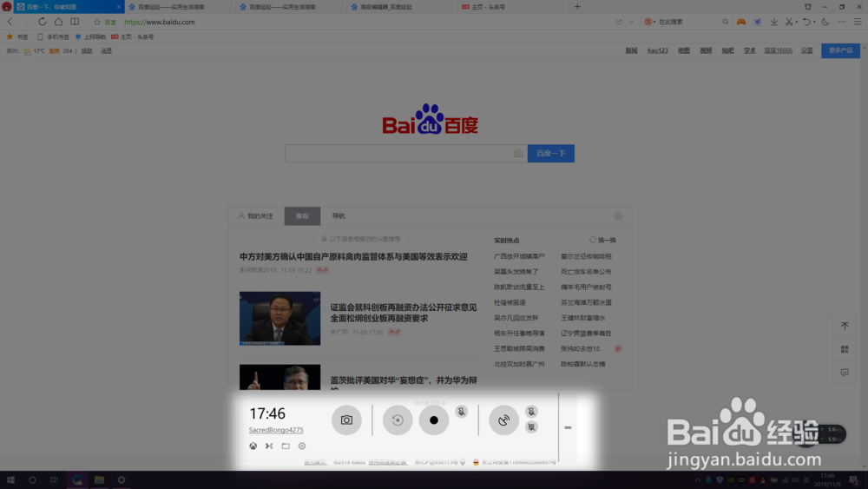868x489 pixels.
Task: Go to browser home page icon
Action: (58, 22)
